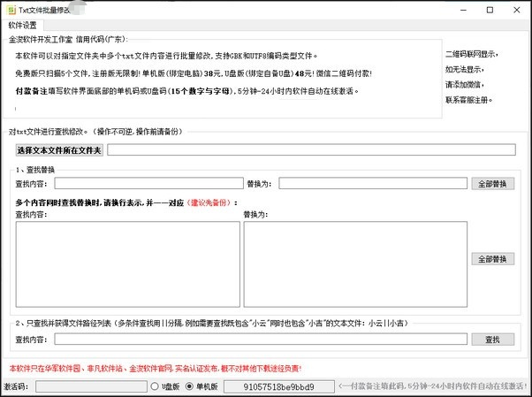This screenshot has height=397, width=532.
Task: Click the red 本软件只在华军软件园 disclaimer line
Action: pyautogui.click(x=156, y=369)
